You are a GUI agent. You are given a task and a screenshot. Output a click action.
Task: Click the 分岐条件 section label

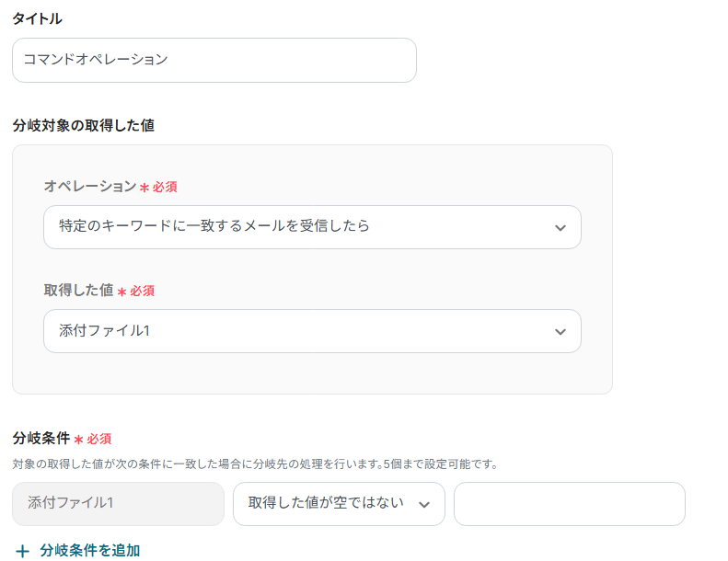click(40, 439)
